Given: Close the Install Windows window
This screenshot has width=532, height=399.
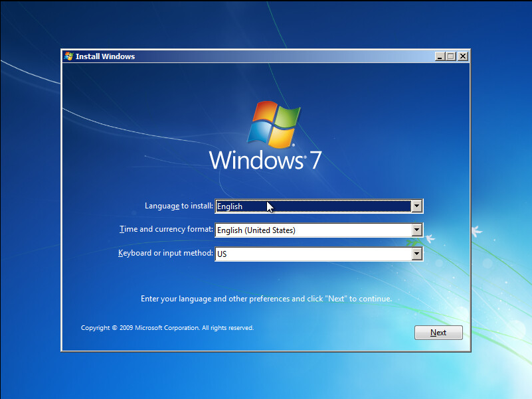Looking at the screenshot, I should tap(462, 57).
